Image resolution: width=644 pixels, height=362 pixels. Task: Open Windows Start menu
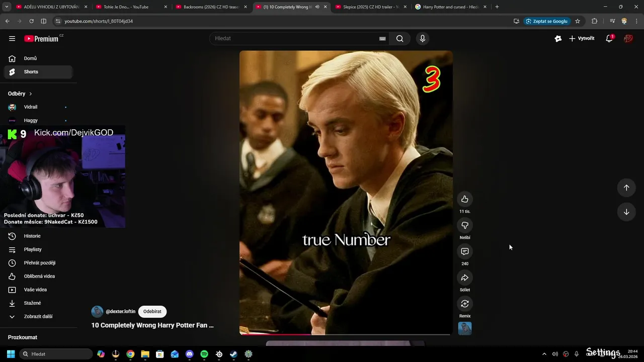[x=11, y=354]
